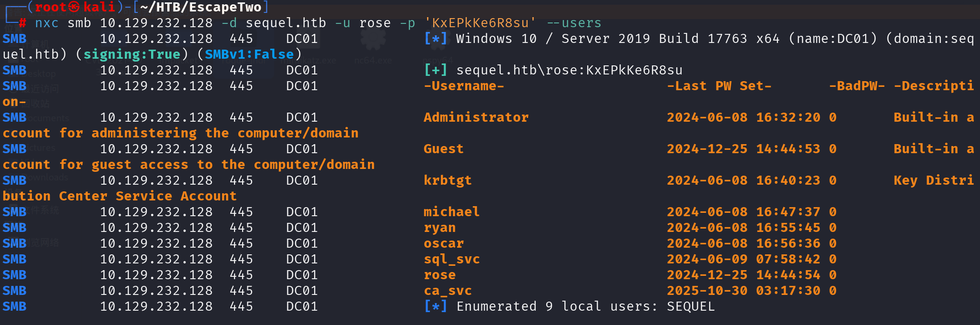Click the michael username entry
The width and height of the screenshot is (980, 325).
click(x=451, y=212)
